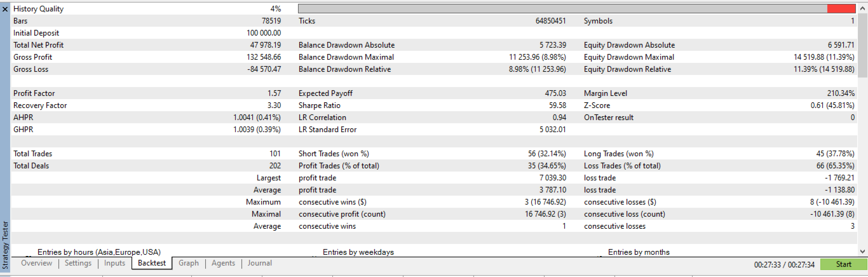Click the vertical Strategy Tester panel label
Screen dimensions: 868x277
[5, 245]
